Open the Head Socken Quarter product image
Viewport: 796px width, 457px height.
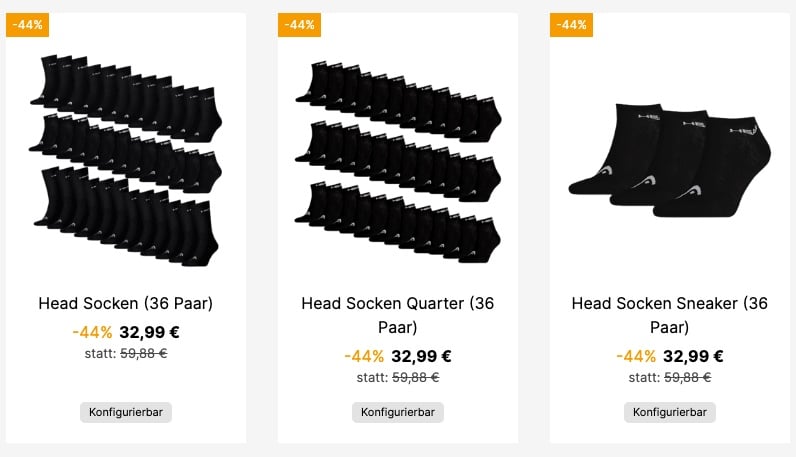398,160
